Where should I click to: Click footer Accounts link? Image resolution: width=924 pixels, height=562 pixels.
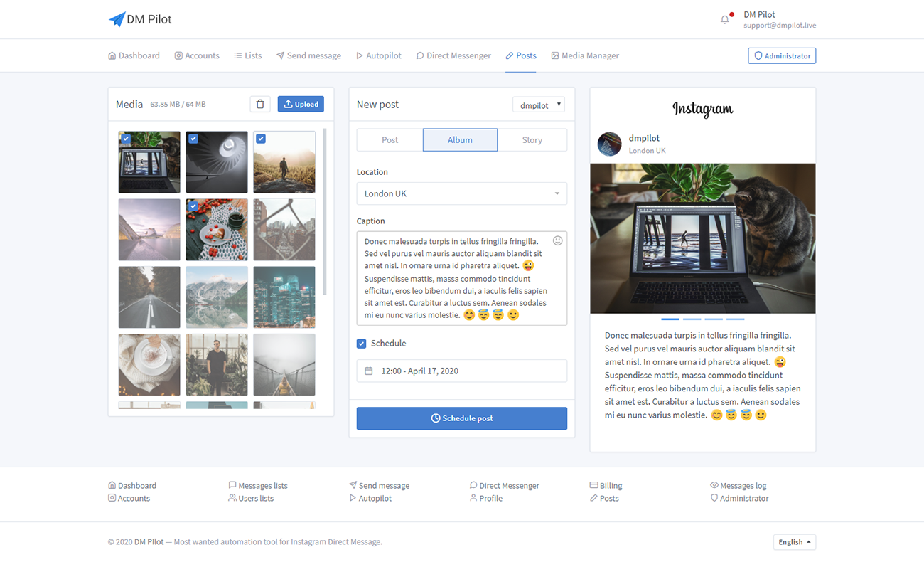(129, 498)
